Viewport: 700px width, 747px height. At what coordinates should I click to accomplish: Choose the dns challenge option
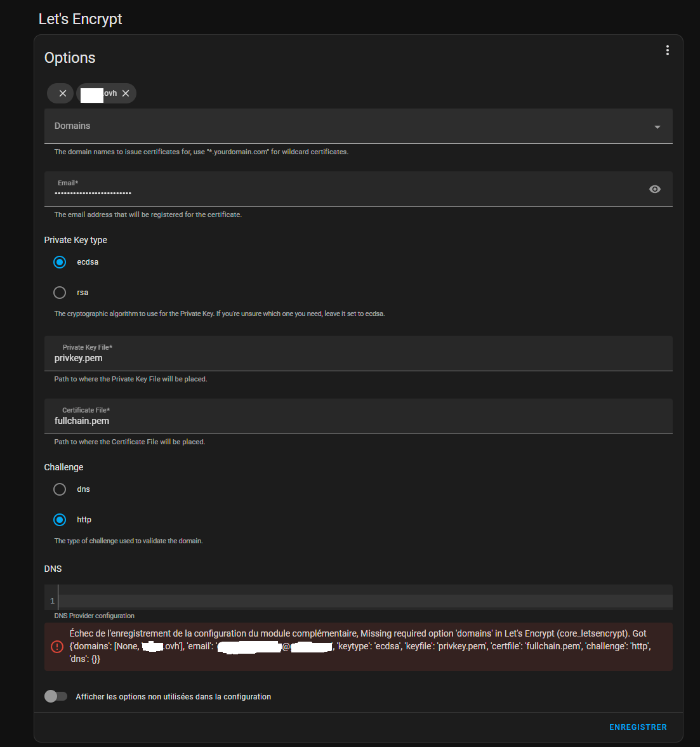tap(60, 489)
